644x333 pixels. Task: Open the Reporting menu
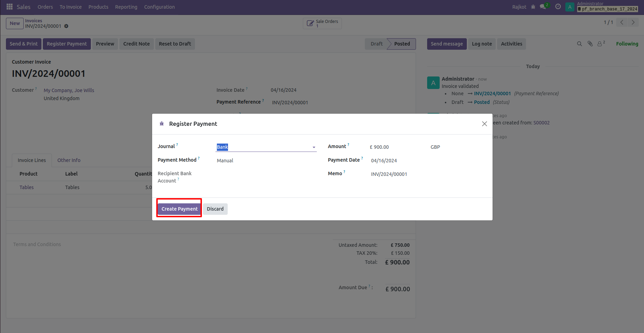[x=126, y=7]
